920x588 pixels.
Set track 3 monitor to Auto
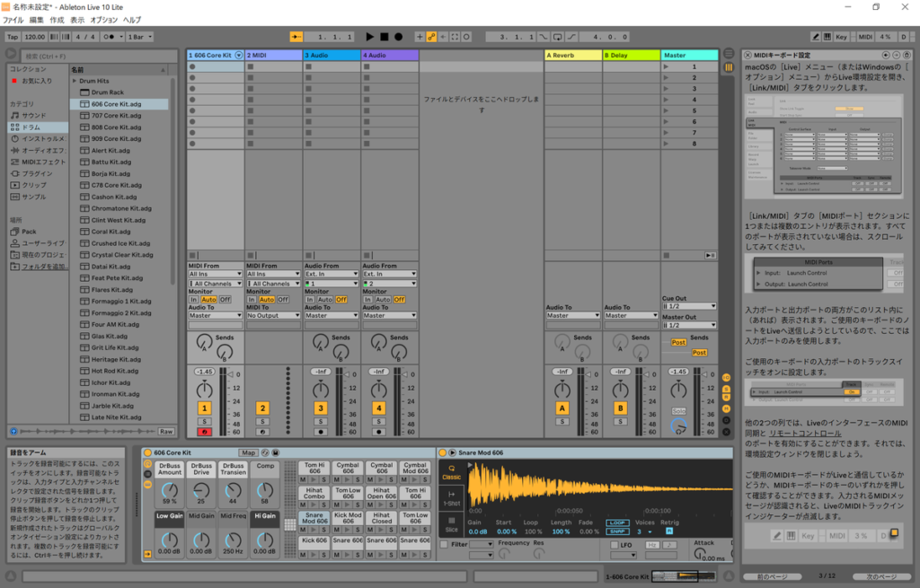324,300
